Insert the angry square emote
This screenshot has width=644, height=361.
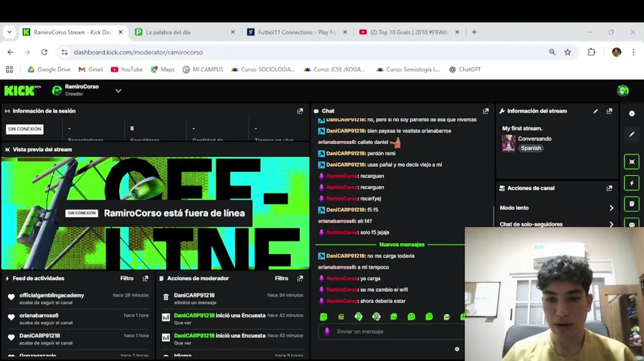[x=341, y=317]
